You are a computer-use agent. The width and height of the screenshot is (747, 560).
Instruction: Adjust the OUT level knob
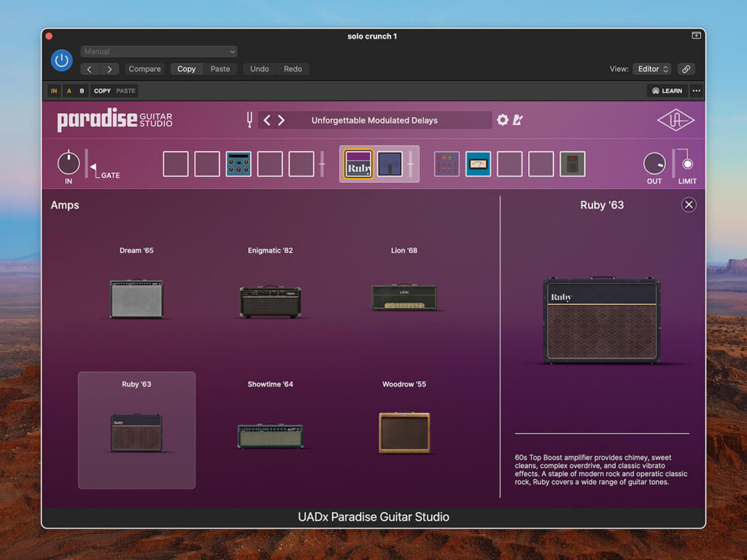tap(654, 164)
